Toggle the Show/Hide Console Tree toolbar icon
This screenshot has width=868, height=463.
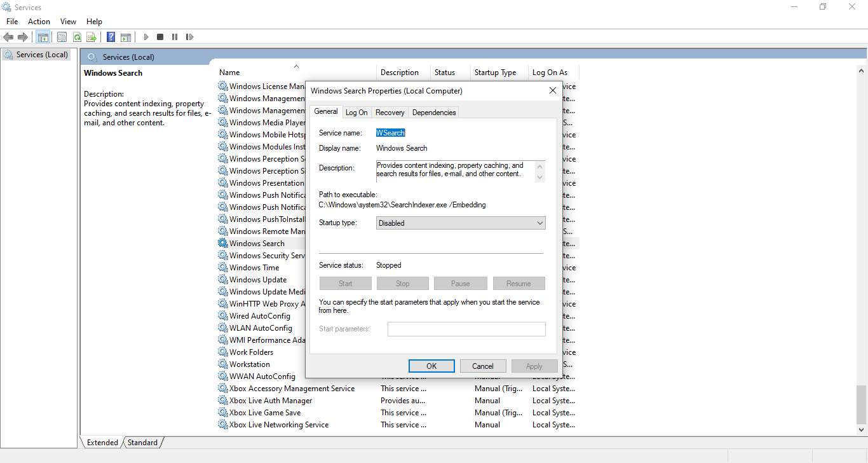[x=43, y=38]
